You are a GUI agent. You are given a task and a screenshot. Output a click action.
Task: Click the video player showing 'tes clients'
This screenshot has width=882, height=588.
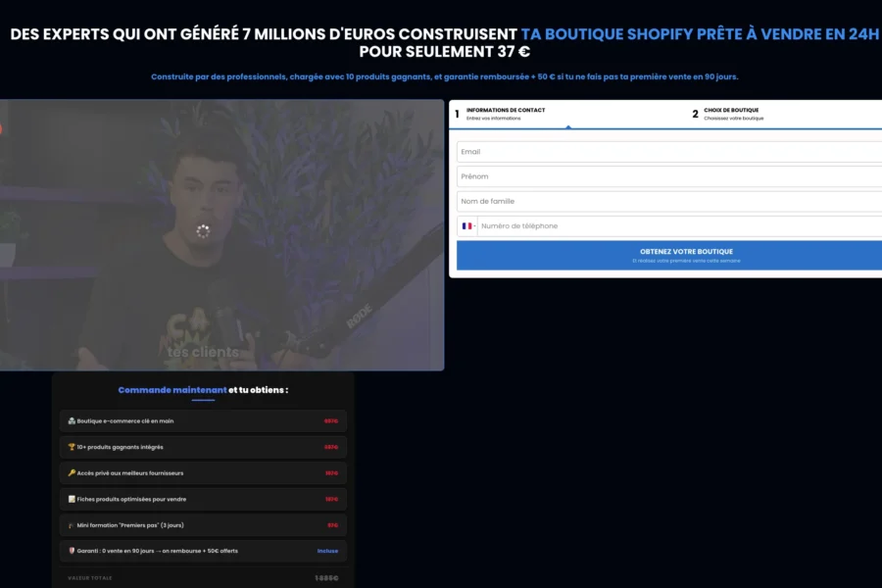click(x=221, y=235)
